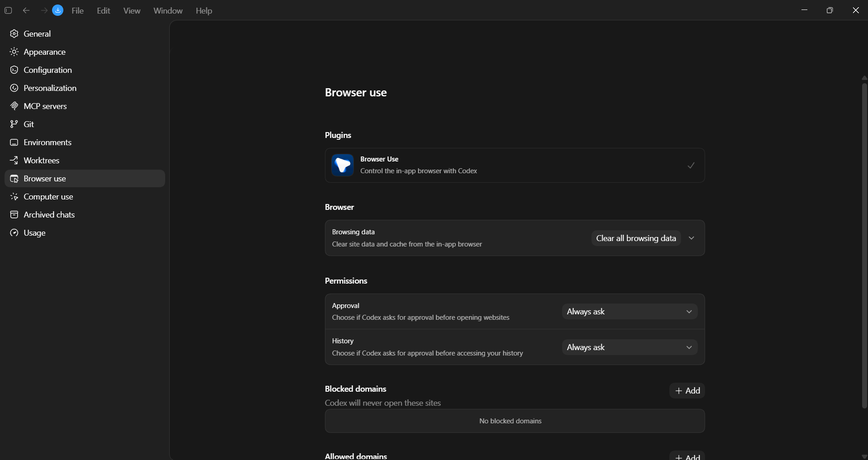
Task: Open Appearance settings page
Action: pyautogui.click(x=85, y=52)
